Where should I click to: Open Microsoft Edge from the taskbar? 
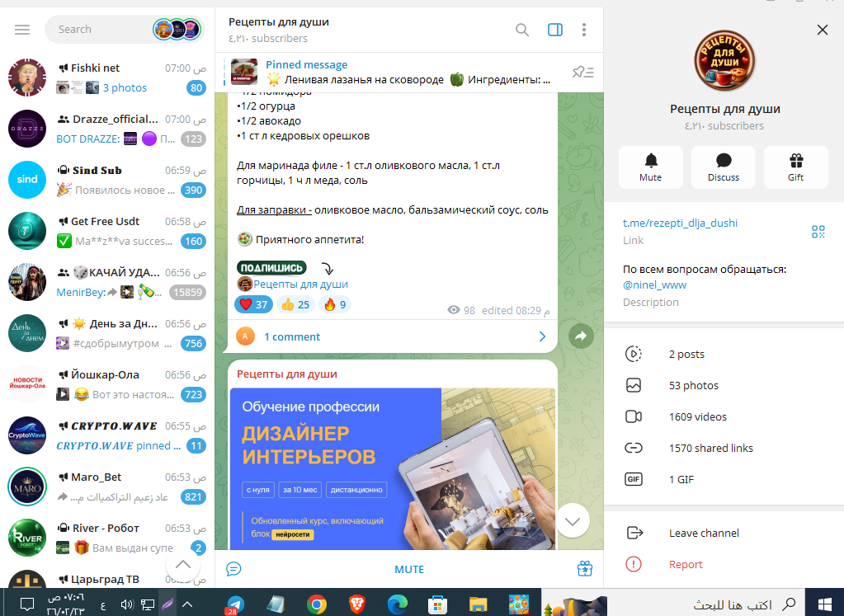[397, 604]
